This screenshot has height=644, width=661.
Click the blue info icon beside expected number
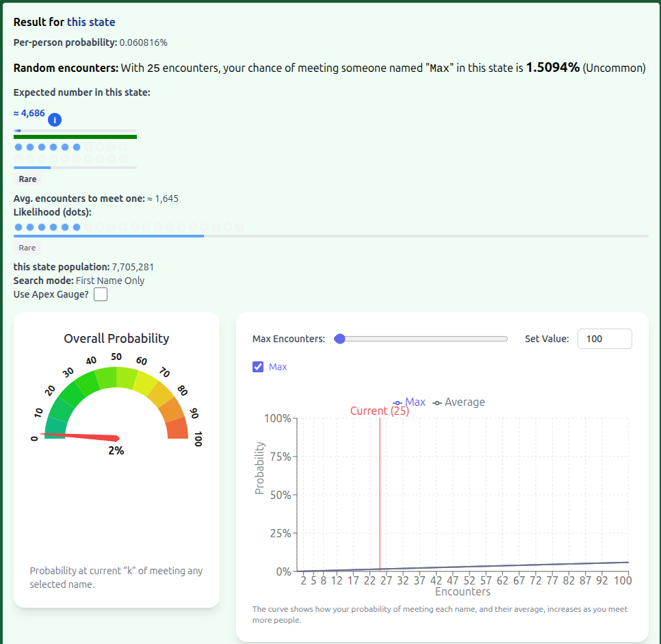(x=55, y=120)
